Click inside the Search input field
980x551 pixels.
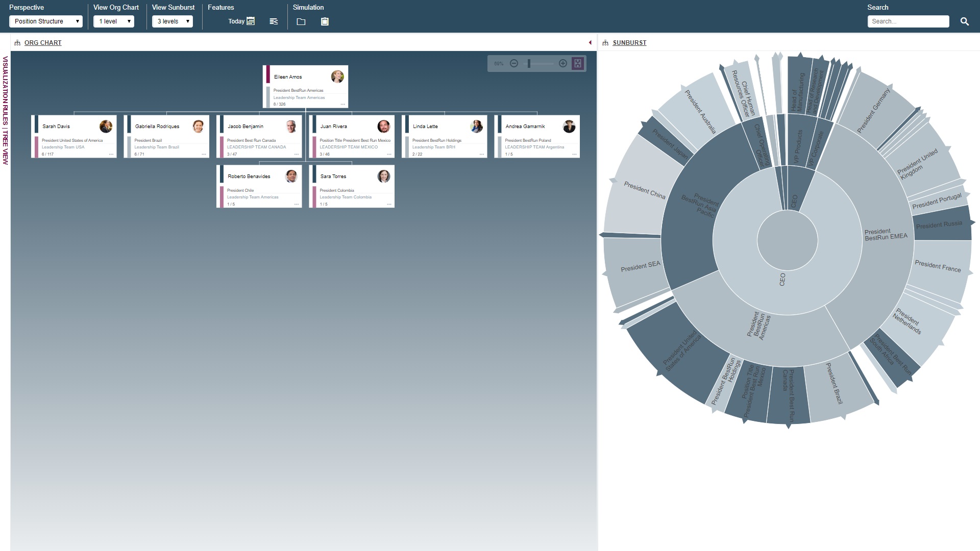[909, 21]
